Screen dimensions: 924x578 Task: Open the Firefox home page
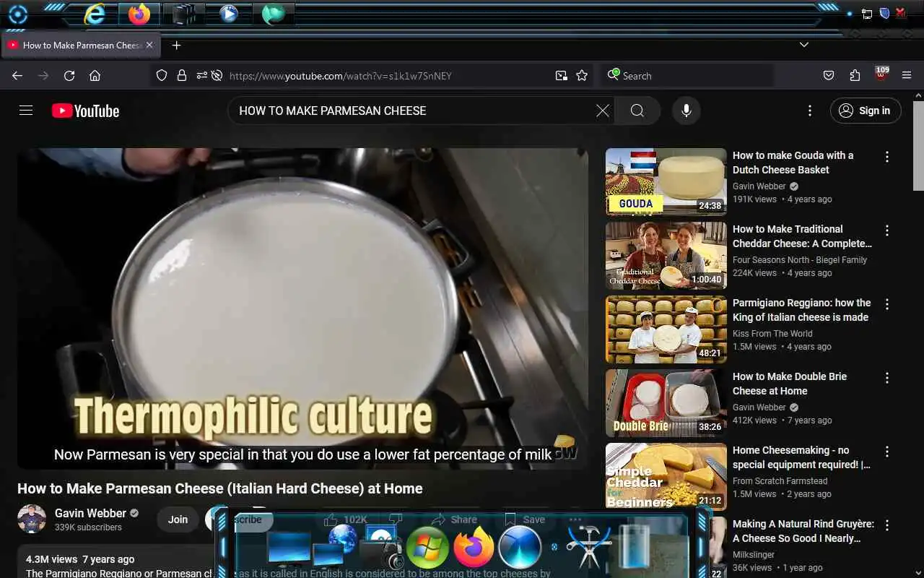click(95, 76)
